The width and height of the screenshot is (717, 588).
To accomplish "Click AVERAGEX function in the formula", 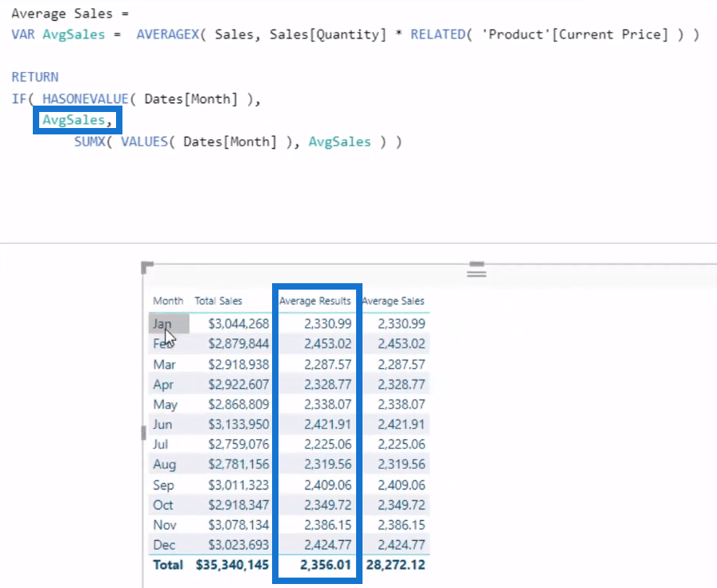I will click(168, 34).
